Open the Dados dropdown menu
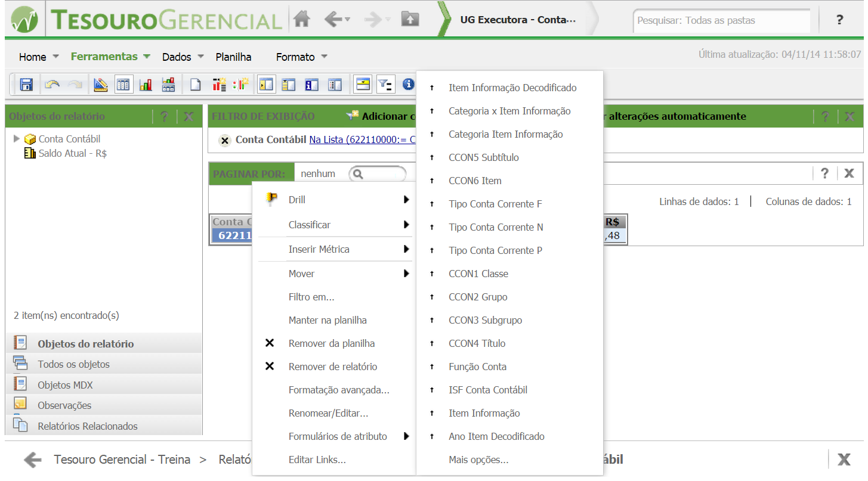The image size is (868, 481). point(183,57)
